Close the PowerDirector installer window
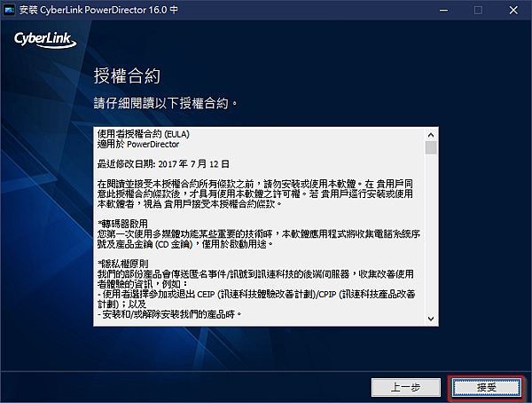The image size is (532, 403). pos(513,10)
